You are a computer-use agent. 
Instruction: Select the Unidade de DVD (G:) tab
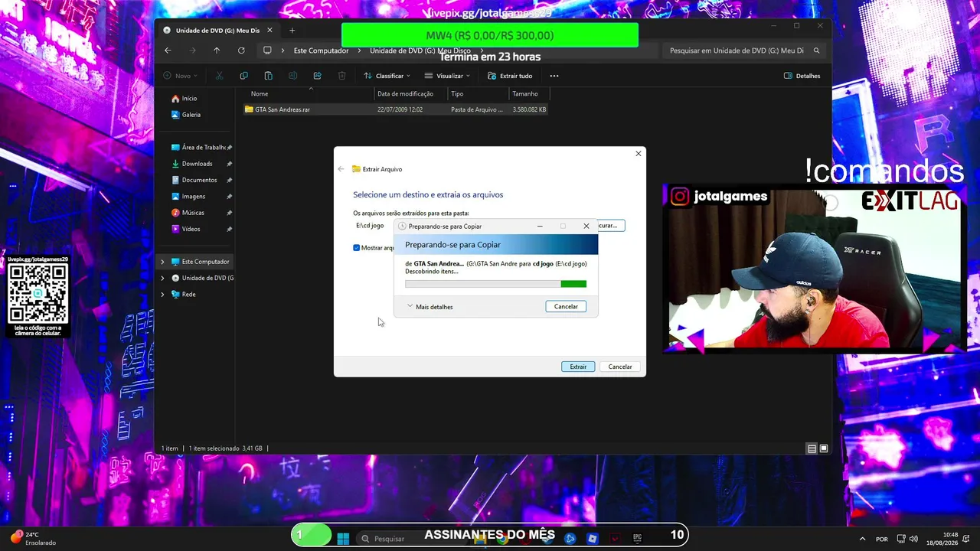(219, 30)
